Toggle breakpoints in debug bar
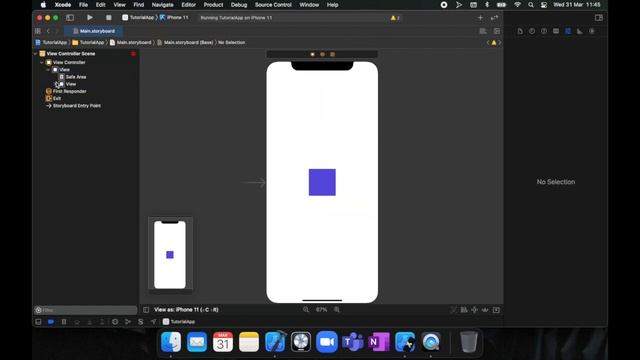This screenshot has height=360, width=640. tap(51, 322)
